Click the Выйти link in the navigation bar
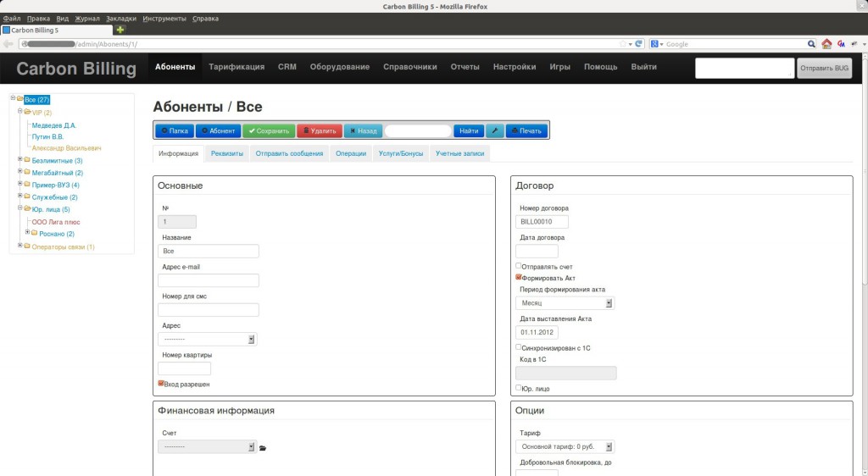The width and height of the screenshot is (868, 476). [644, 67]
